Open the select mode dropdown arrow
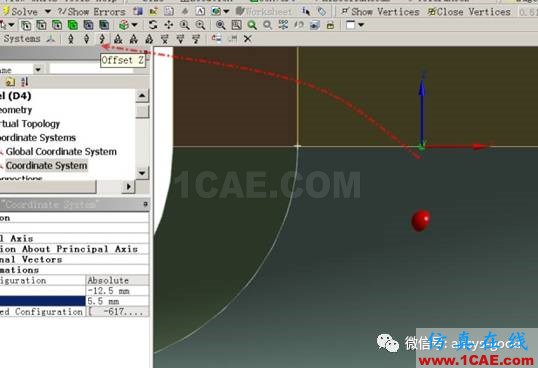Screen dimensions: 538x368 11,25
